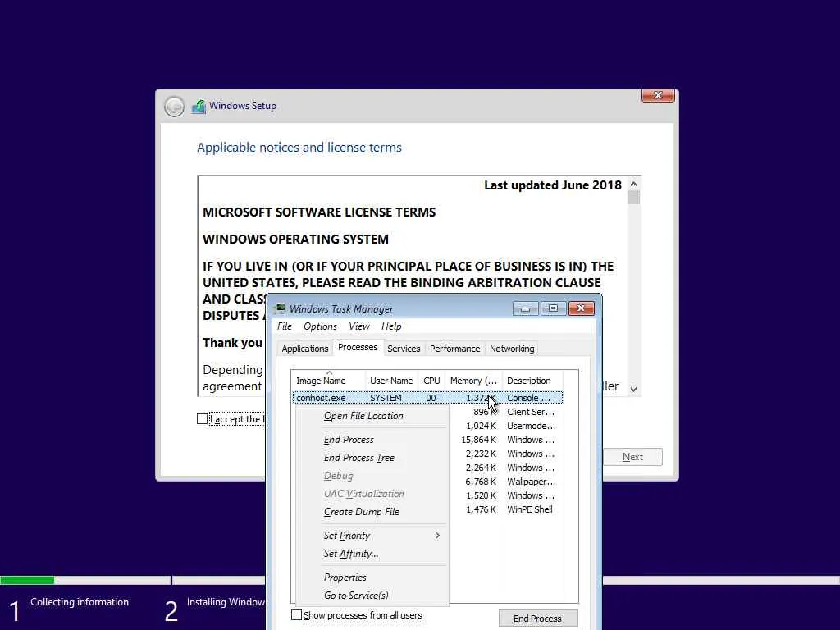Close the Windows Task Manager window
This screenshot has width=840, height=630.
pos(582,308)
